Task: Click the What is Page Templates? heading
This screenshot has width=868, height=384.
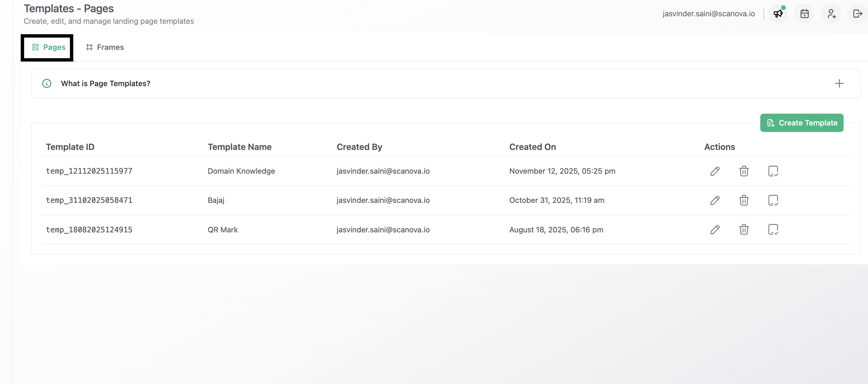Action: coord(106,83)
